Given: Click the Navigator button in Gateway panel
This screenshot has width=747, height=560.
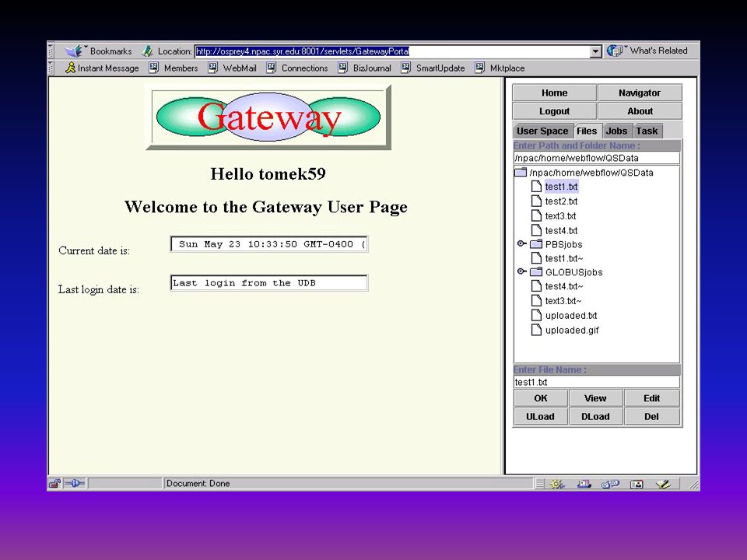Looking at the screenshot, I should 640,93.
